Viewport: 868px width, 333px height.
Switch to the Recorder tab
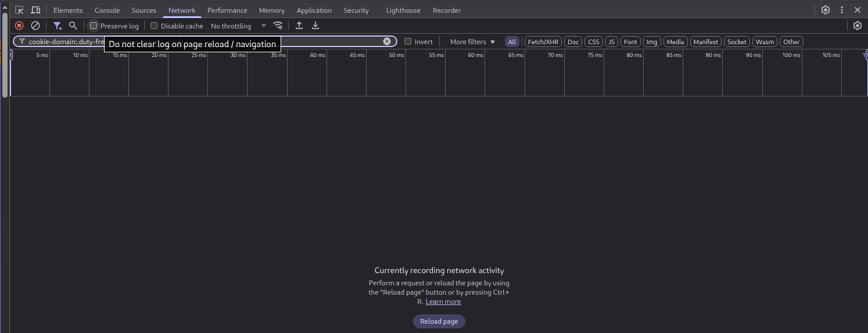click(x=447, y=10)
